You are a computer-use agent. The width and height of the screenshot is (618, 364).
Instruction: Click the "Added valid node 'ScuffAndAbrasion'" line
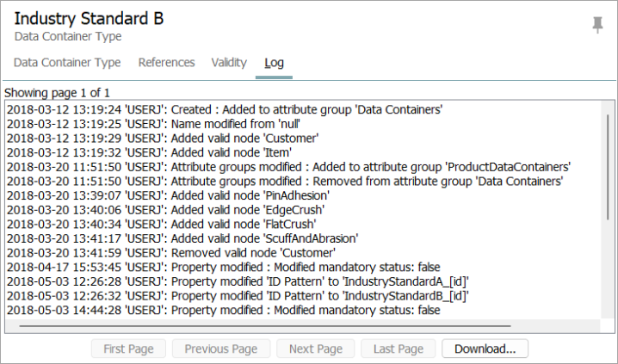182,238
